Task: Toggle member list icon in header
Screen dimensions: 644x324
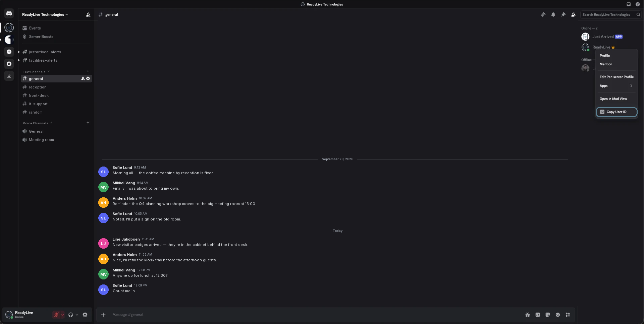Action: [x=573, y=14]
